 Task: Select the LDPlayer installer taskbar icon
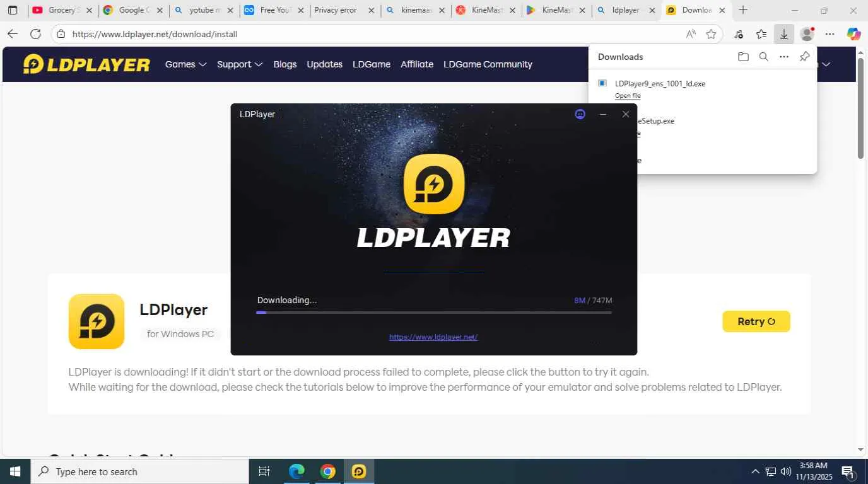click(x=359, y=471)
